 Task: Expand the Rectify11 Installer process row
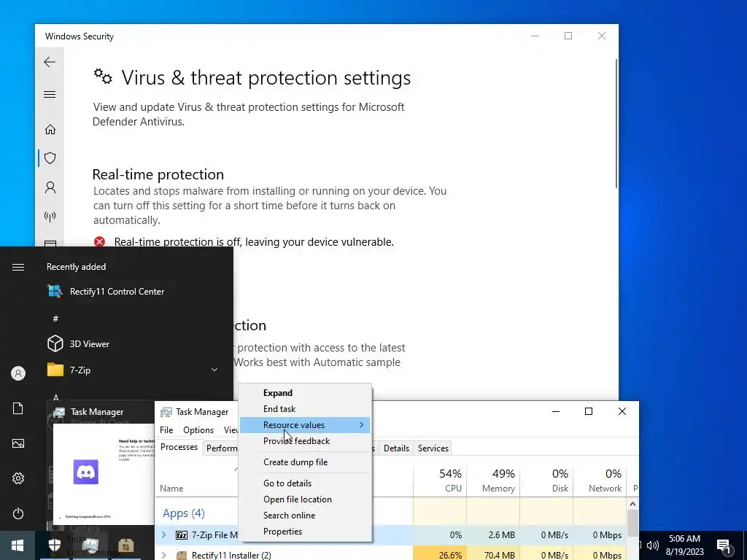(164, 555)
